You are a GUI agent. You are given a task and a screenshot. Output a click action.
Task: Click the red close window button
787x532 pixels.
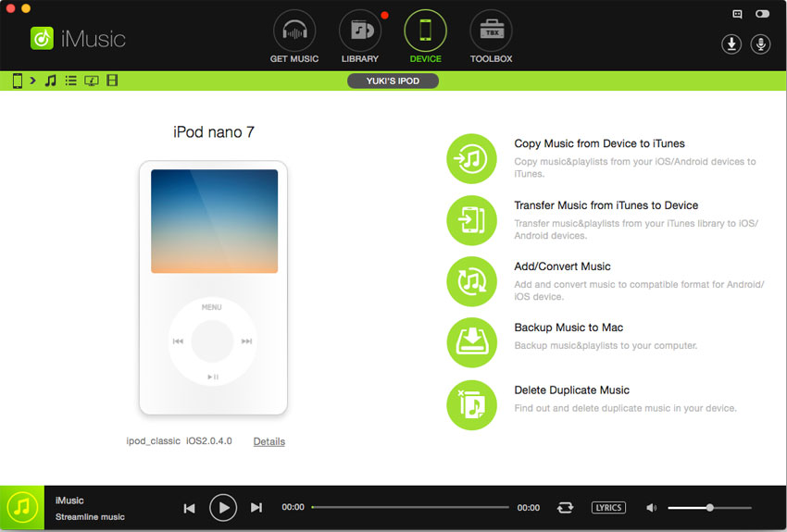[x=10, y=8]
